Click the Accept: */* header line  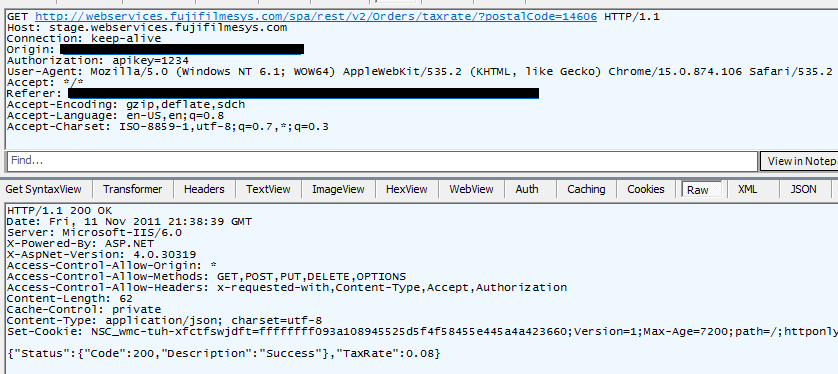coord(45,83)
